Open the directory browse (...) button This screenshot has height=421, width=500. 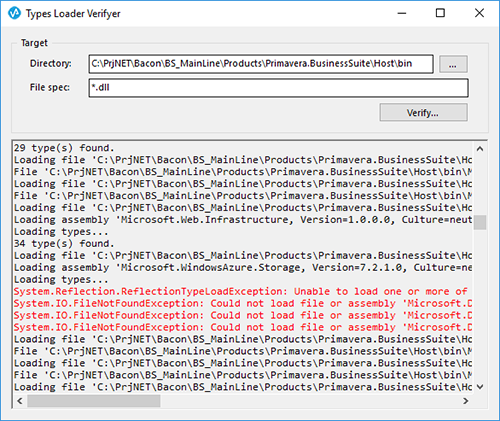[453, 64]
